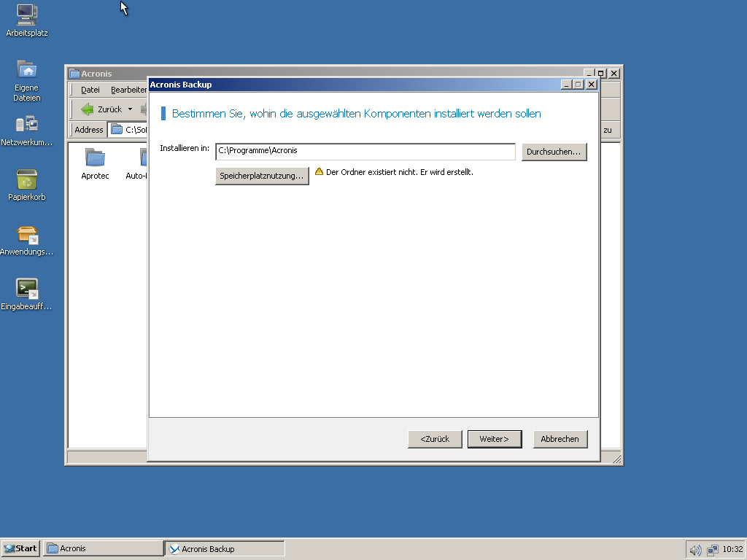Expand the Zurück history dropdown arrow
Viewport: 747px width, 560px height.
(x=131, y=109)
